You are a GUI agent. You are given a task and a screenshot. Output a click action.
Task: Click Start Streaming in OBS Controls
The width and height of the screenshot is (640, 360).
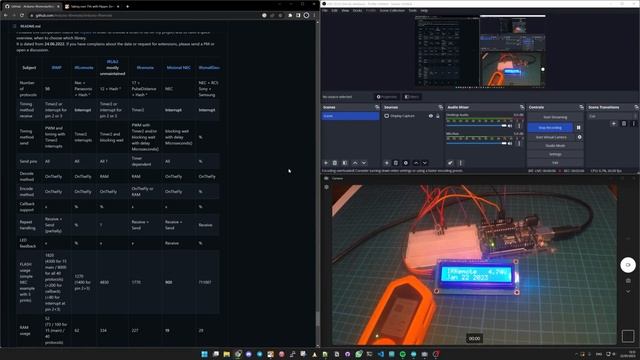(555, 117)
